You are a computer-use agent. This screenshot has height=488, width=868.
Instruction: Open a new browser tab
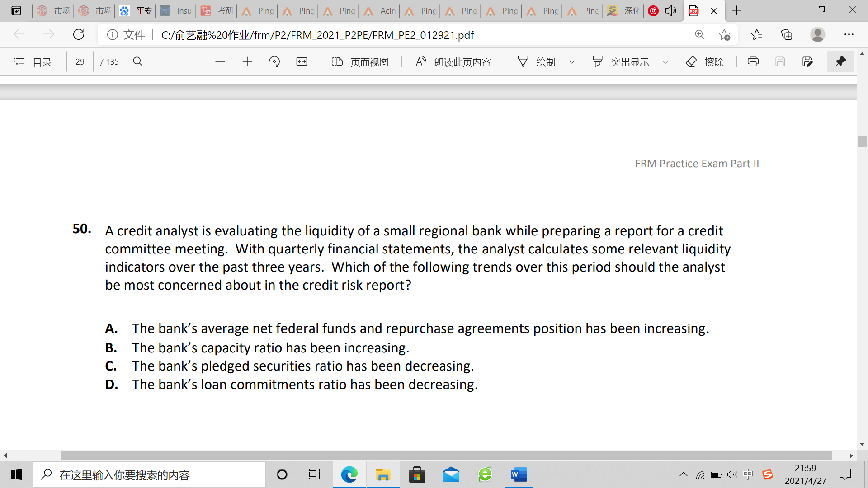[x=737, y=10]
